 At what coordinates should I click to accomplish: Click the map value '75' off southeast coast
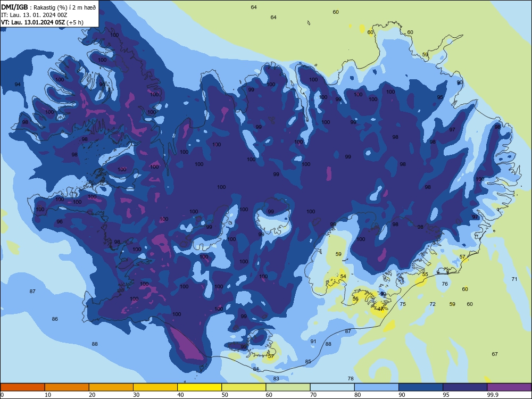(x=403, y=304)
